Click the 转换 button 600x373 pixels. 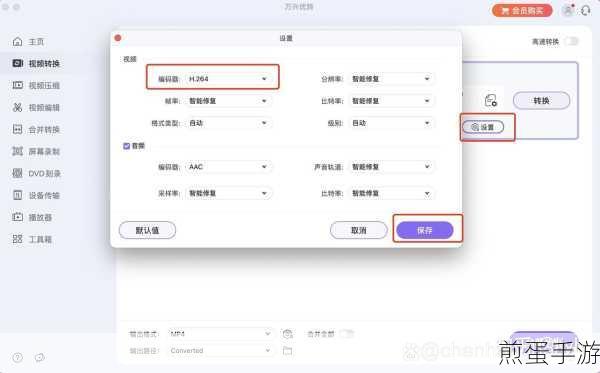(541, 101)
